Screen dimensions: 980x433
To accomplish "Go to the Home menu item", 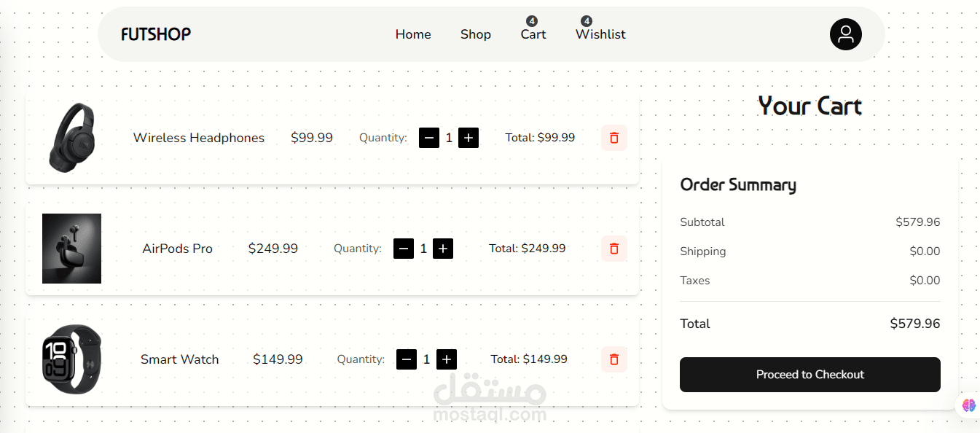I will (x=413, y=34).
